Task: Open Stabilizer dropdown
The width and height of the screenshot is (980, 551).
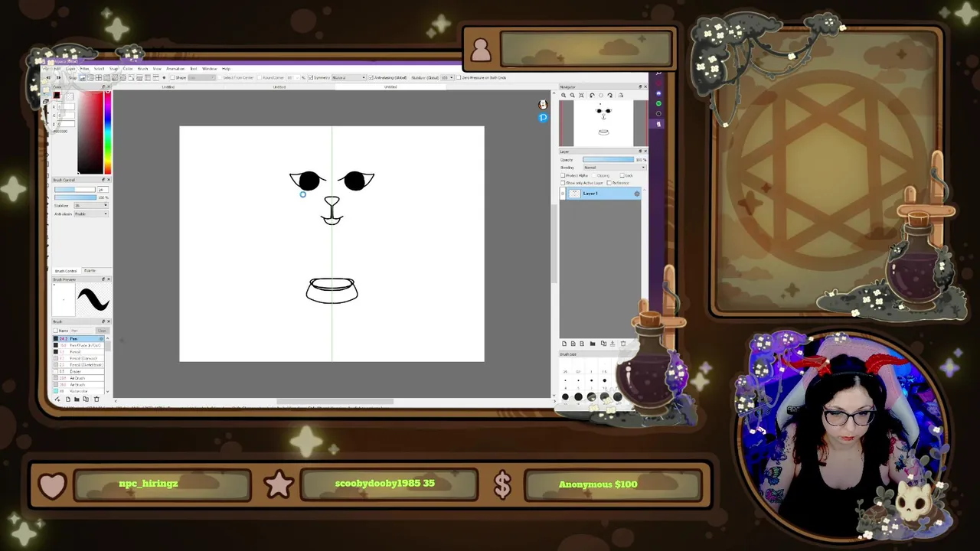Action: coord(91,205)
